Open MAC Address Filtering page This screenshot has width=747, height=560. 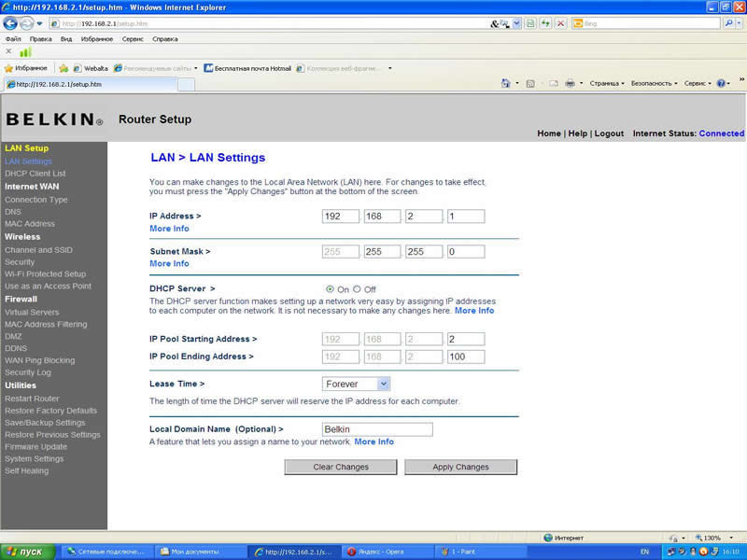tap(46, 324)
